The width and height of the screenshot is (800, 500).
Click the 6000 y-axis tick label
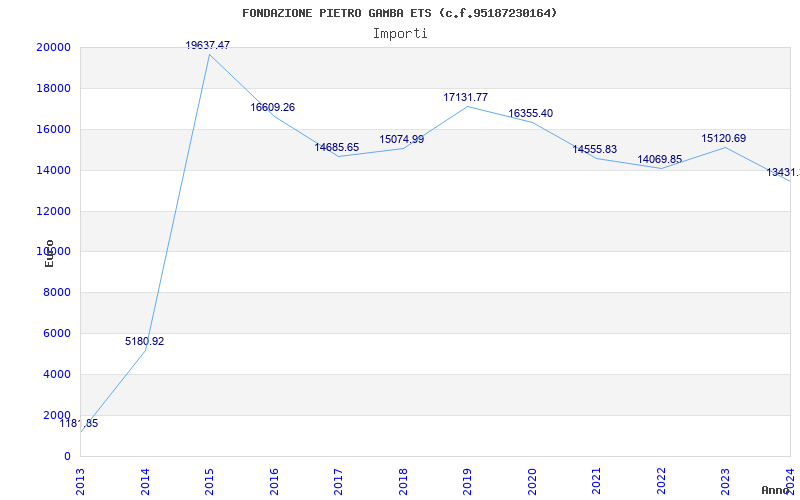(x=56, y=333)
